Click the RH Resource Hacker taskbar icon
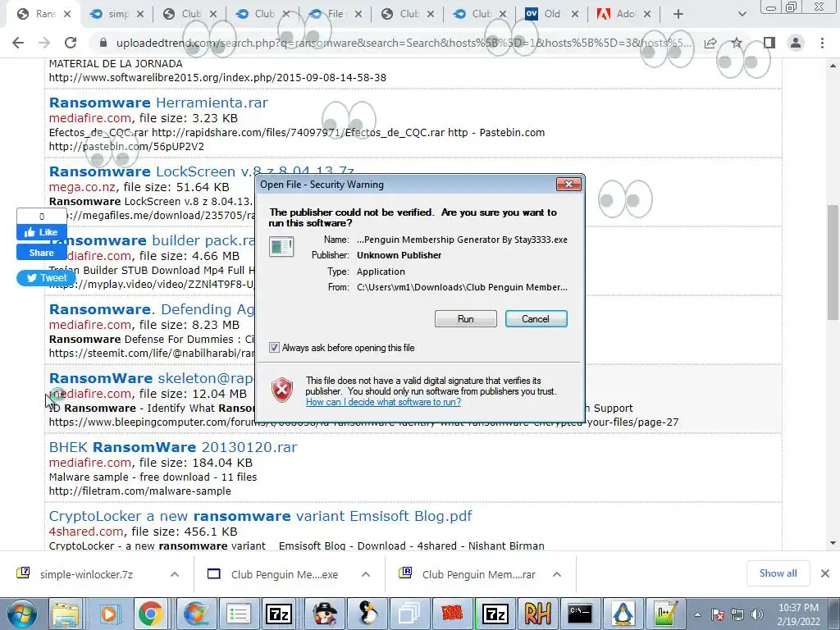This screenshot has height=630, width=840. [537, 614]
